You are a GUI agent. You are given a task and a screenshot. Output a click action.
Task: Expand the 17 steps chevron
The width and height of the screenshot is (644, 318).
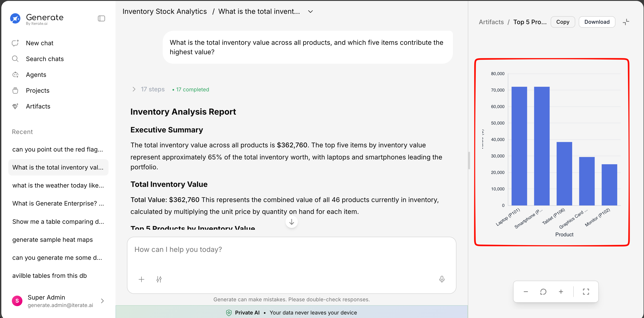pos(134,89)
